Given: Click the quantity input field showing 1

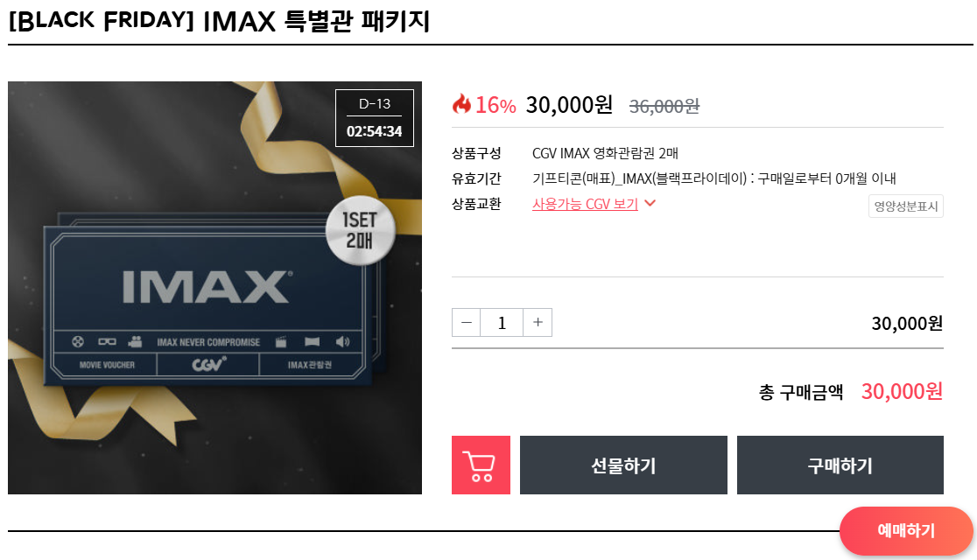Looking at the screenshot, I should (x=502, y=323).
